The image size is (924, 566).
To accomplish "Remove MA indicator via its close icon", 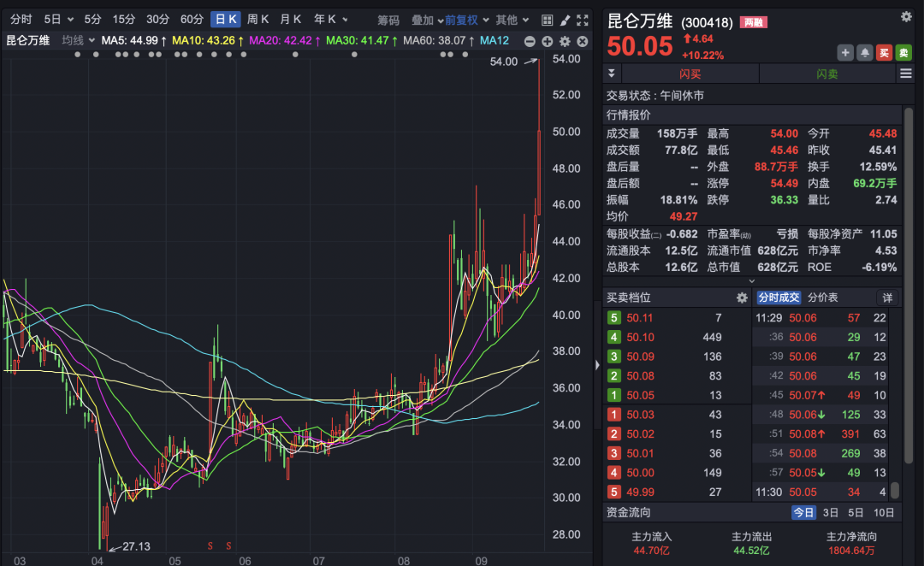I will [x=583, y=41].
